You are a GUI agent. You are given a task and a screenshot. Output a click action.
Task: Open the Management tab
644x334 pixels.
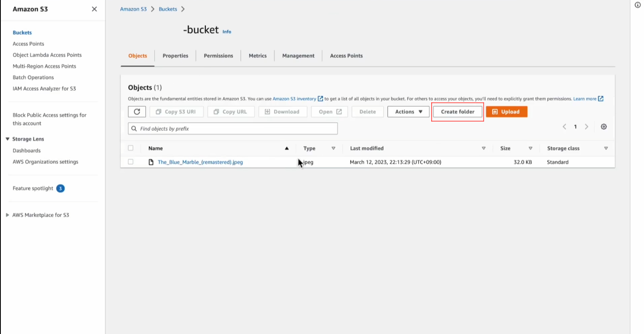tap(298, 56)
